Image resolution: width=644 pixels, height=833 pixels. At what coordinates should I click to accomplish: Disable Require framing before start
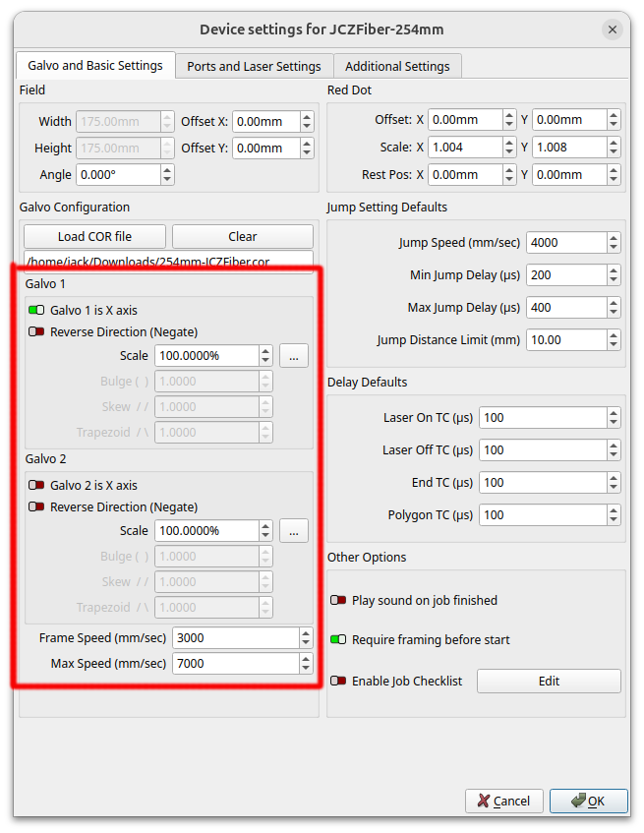[x=338, y=640]
